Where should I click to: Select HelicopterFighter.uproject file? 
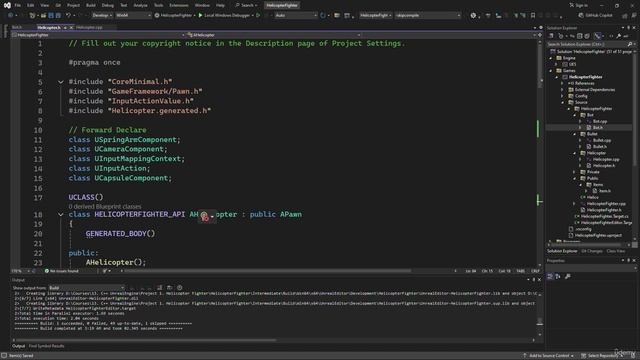pos(598,236)
